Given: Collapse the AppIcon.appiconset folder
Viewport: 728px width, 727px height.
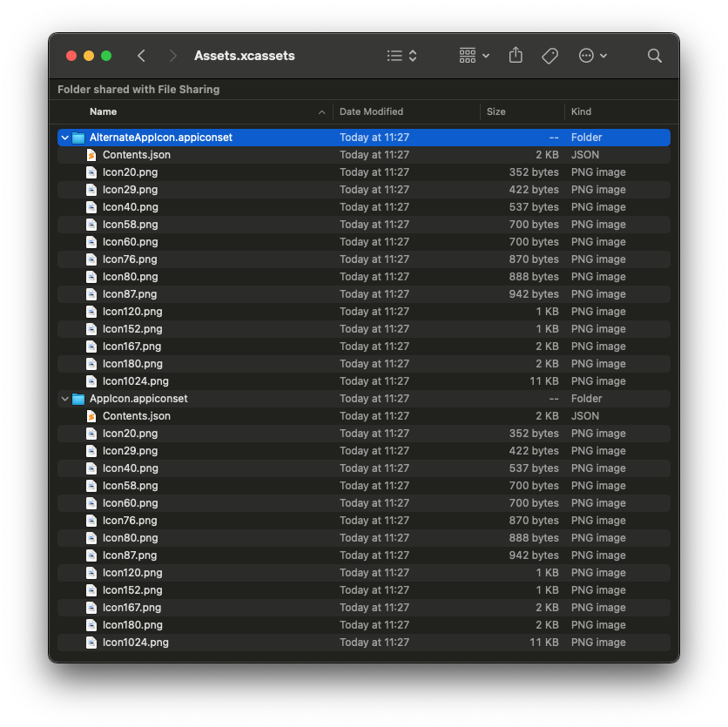Looking at the screenshot, I should click(65, 399).
